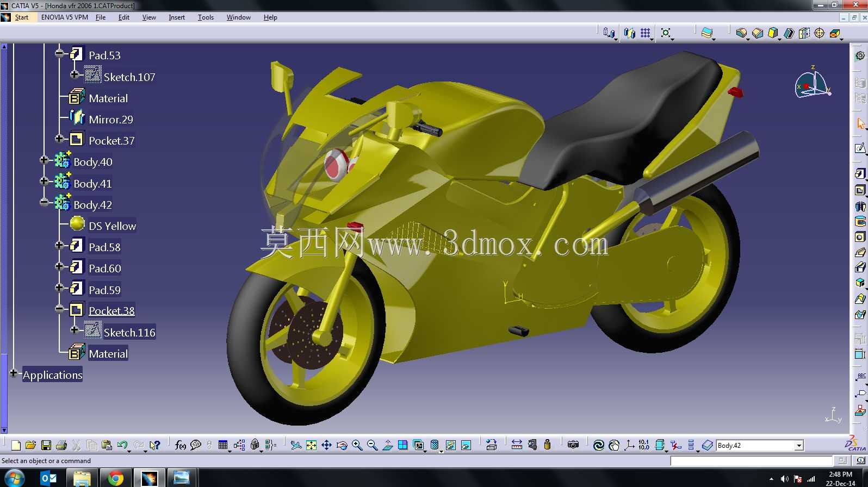Open Outlook from the taskbar

coord(48,478)
